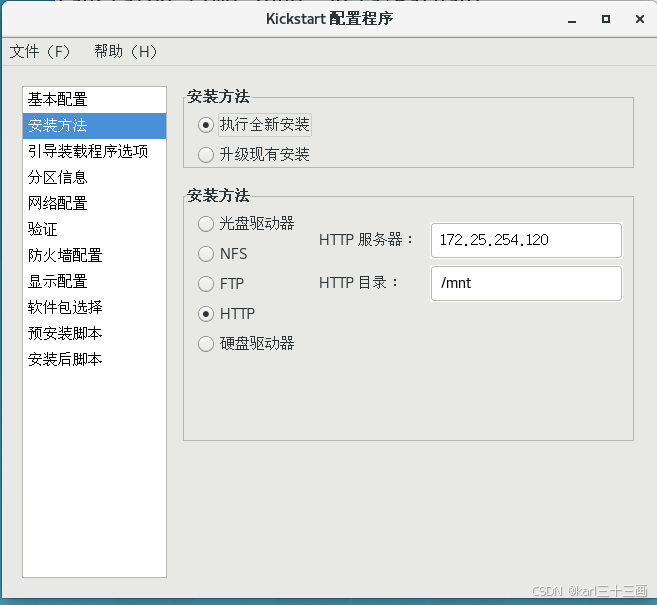Go to 分区信息 section
Viewport: 657px width, 605px height.
point(94,178)
